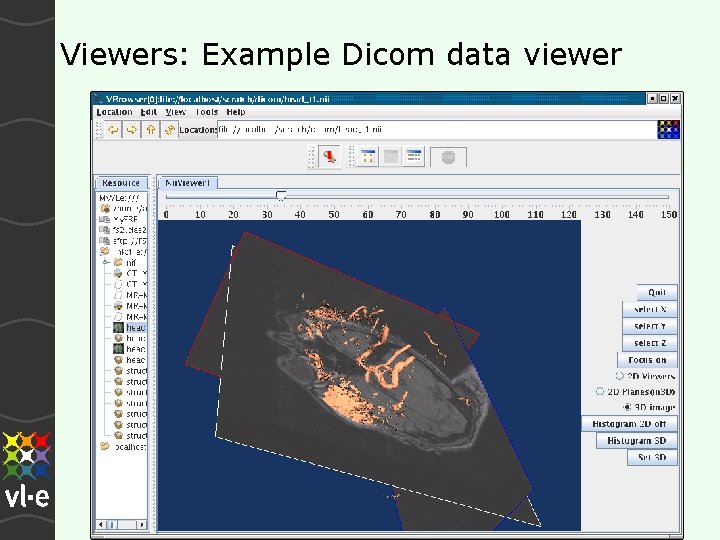Select the MyVLe root tree node
The image size is (720, 540).
(x=119, y=198)
